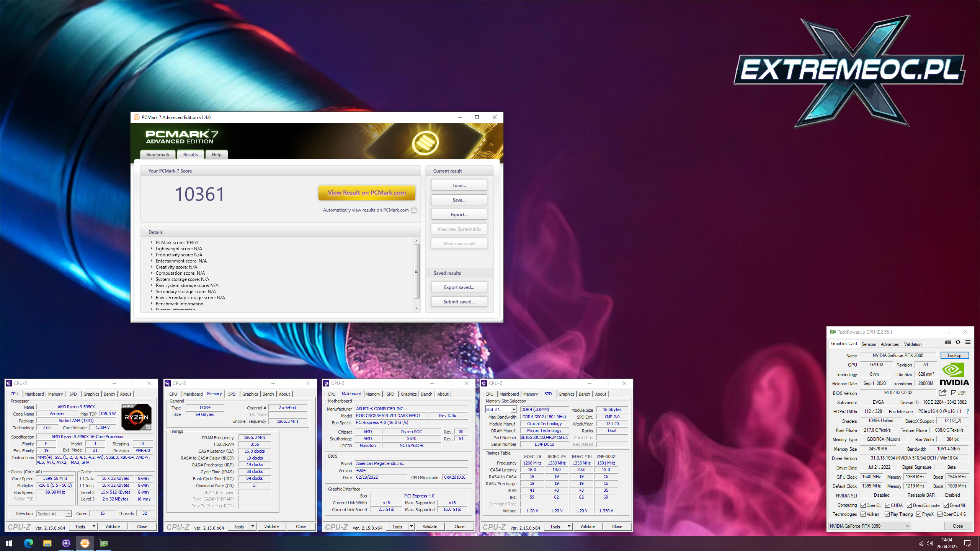
Task: Click the Part Number field BL16G30C15U4R.M16FE1
Action: click(544, 438)
